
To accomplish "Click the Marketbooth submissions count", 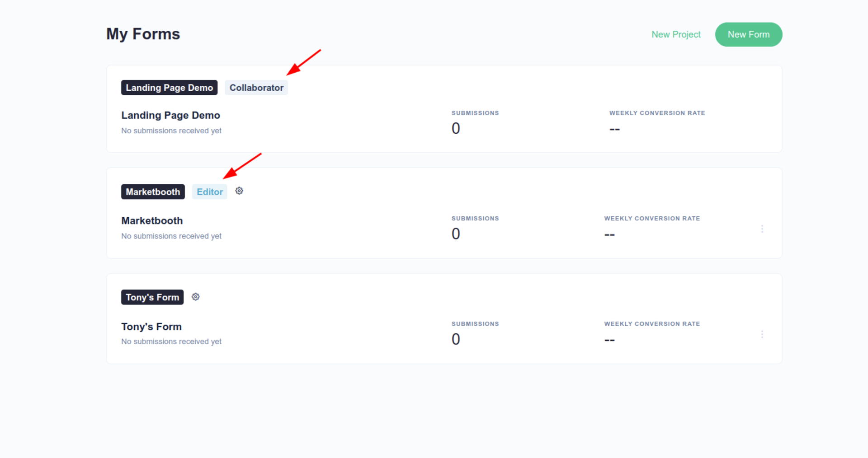I will tap(456, 234).
